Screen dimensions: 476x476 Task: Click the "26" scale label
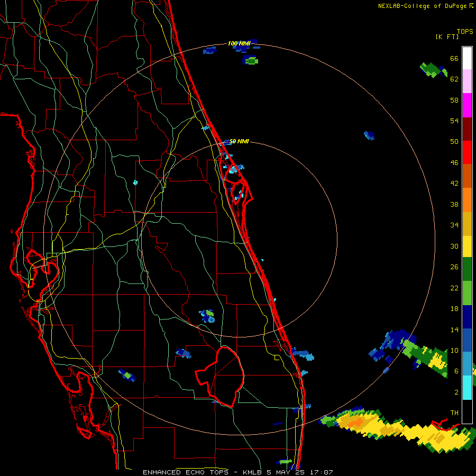coord(454,267)
